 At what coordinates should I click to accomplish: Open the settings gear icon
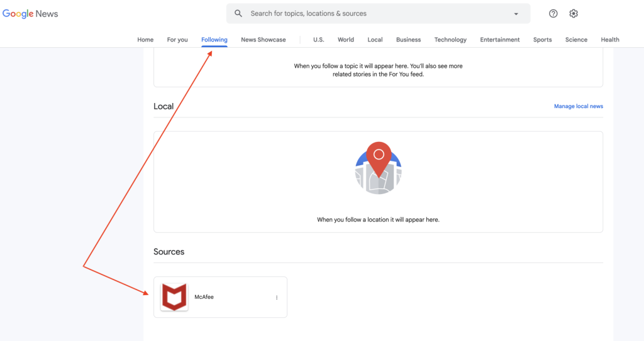[574, 14]
